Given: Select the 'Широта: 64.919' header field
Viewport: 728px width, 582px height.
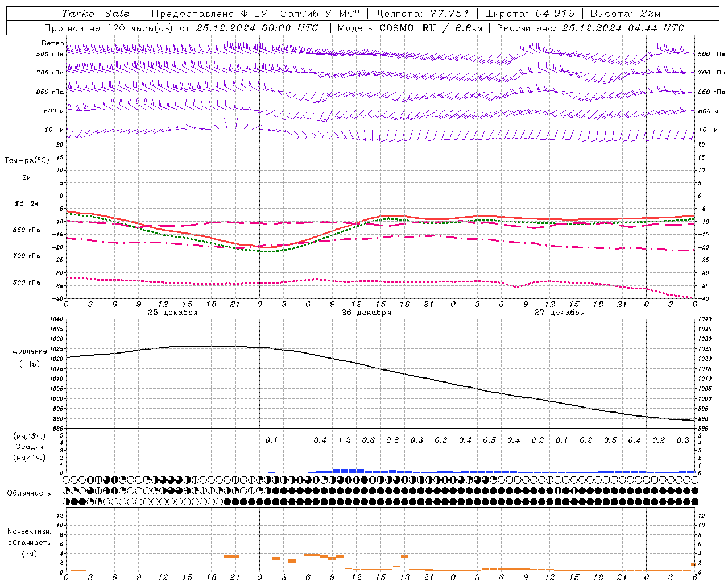Looking at the screenshot, I should click(530, 14).
